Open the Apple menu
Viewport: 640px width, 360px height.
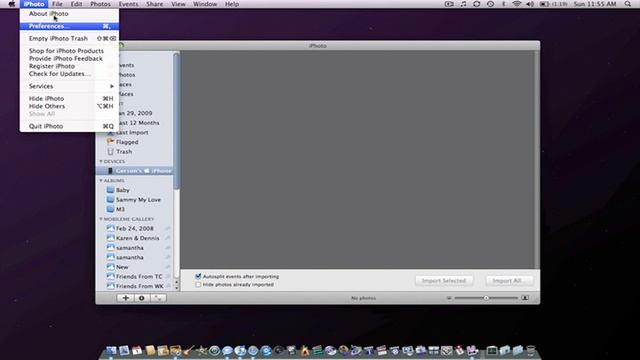tap(12, 4)
